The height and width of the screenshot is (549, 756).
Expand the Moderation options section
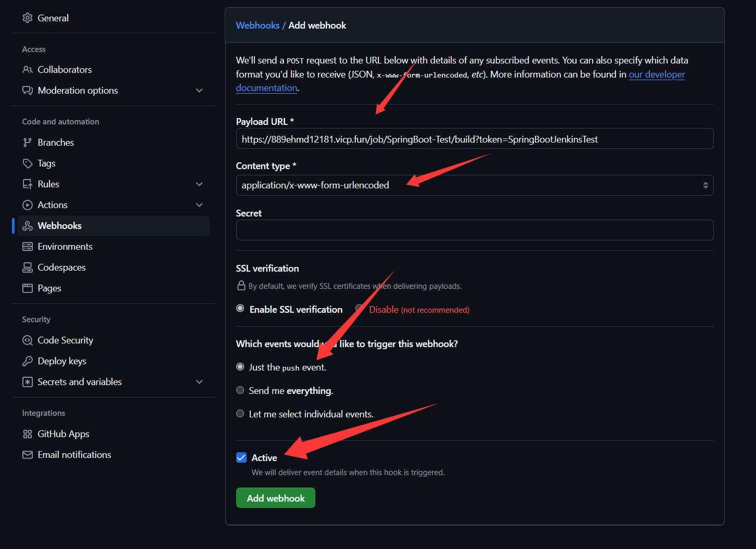coord(199,91)
